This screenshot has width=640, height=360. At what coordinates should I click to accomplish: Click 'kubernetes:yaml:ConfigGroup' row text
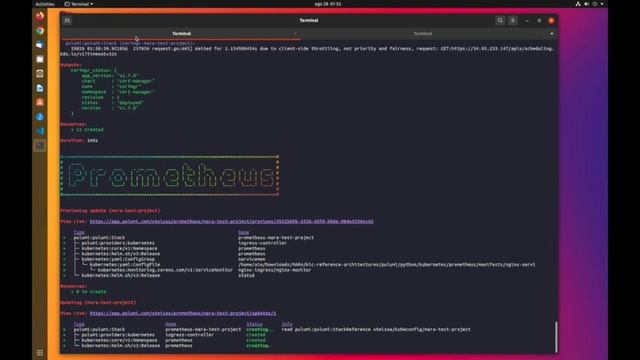(x=118, y=259)
